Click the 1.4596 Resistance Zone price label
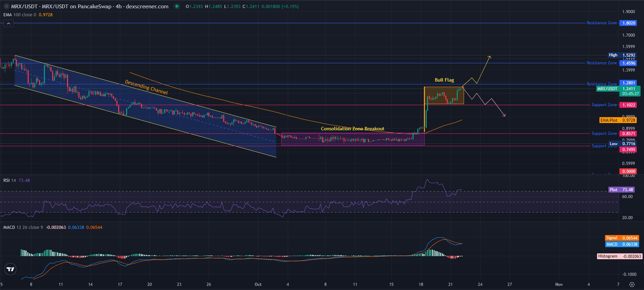644x290 pixels. click(629, 63)
